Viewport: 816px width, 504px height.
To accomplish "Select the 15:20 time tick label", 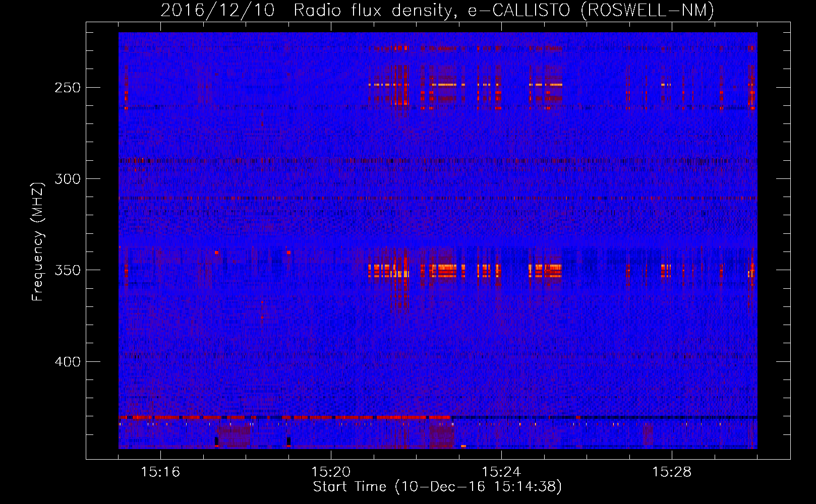I will [331, 472].
